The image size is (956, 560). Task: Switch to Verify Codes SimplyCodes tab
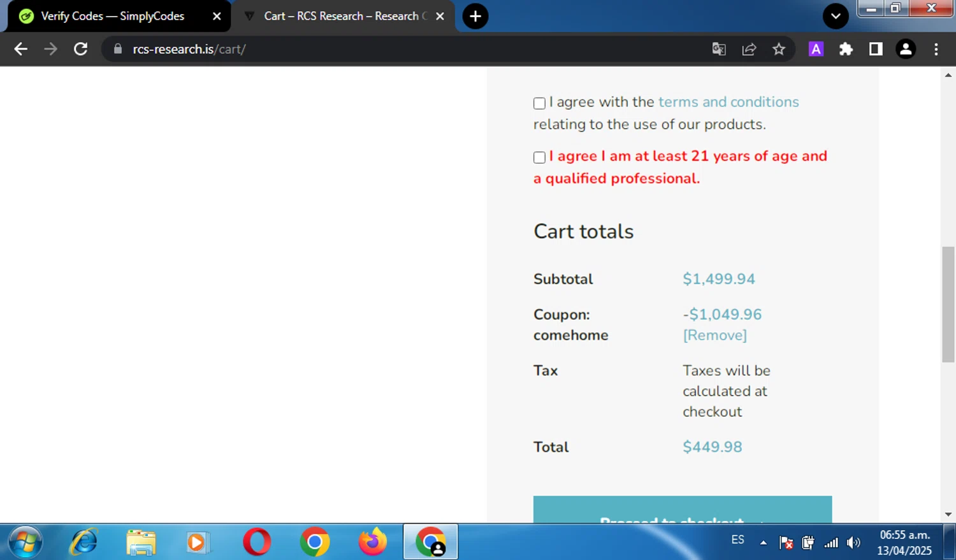[x=112, y=16]
